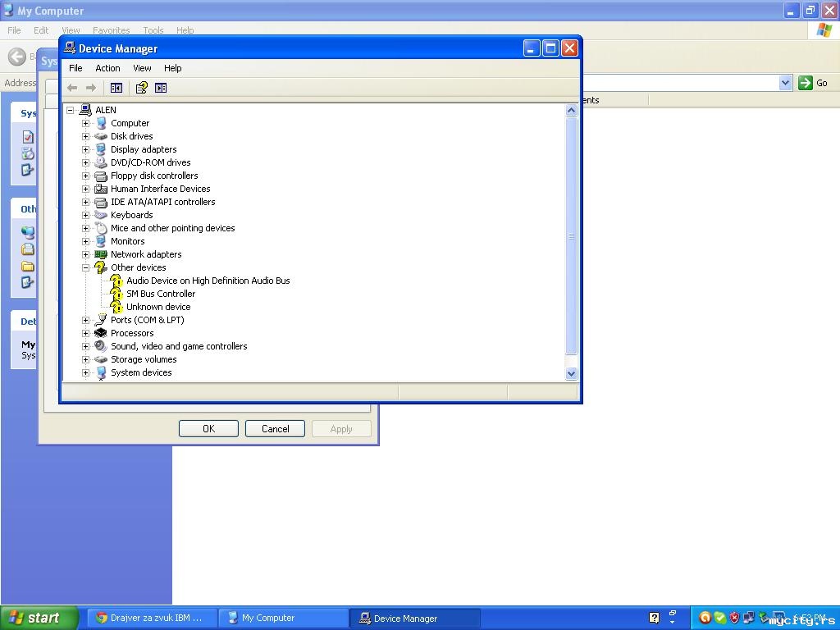Expand the Disk drives node
Image resolution: width=840 pixels, height=630 pixels.
(85, 136)
